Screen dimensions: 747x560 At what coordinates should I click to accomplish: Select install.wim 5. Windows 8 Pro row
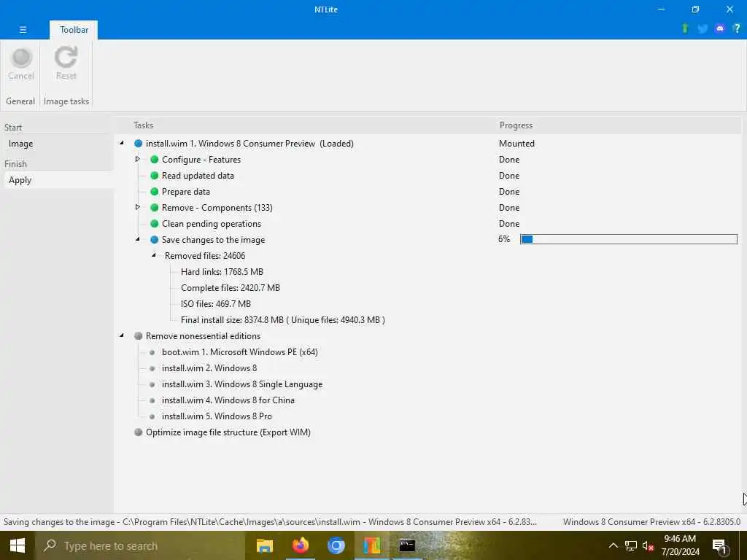tap(217, 416)
